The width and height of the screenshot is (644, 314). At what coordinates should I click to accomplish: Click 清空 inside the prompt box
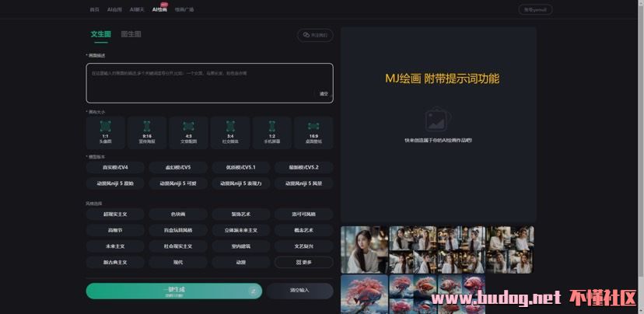[x=324, y=93]
